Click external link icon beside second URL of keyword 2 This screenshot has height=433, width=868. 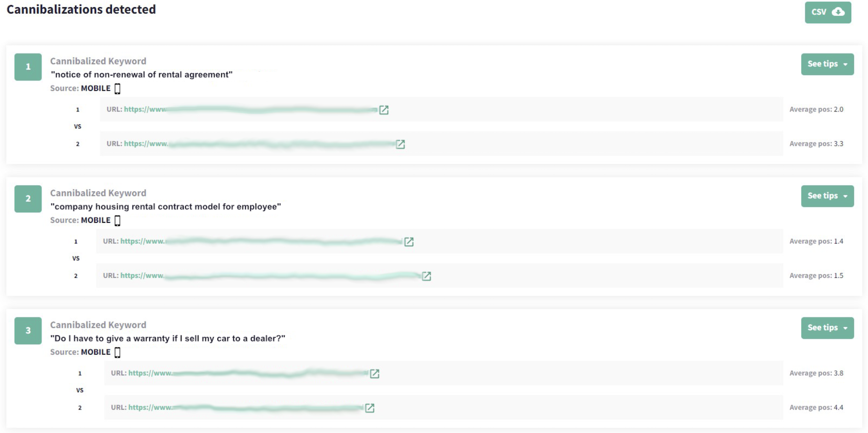(x=426, y=276)
